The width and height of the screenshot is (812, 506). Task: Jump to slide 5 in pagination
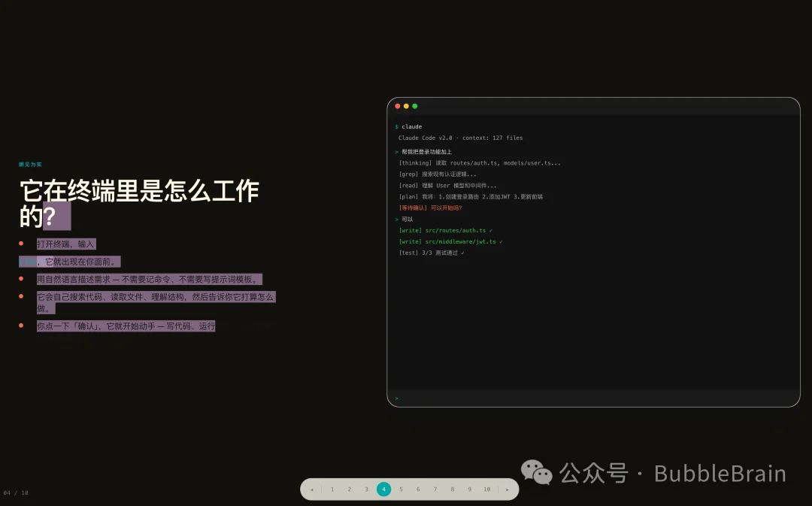point(401,489)
